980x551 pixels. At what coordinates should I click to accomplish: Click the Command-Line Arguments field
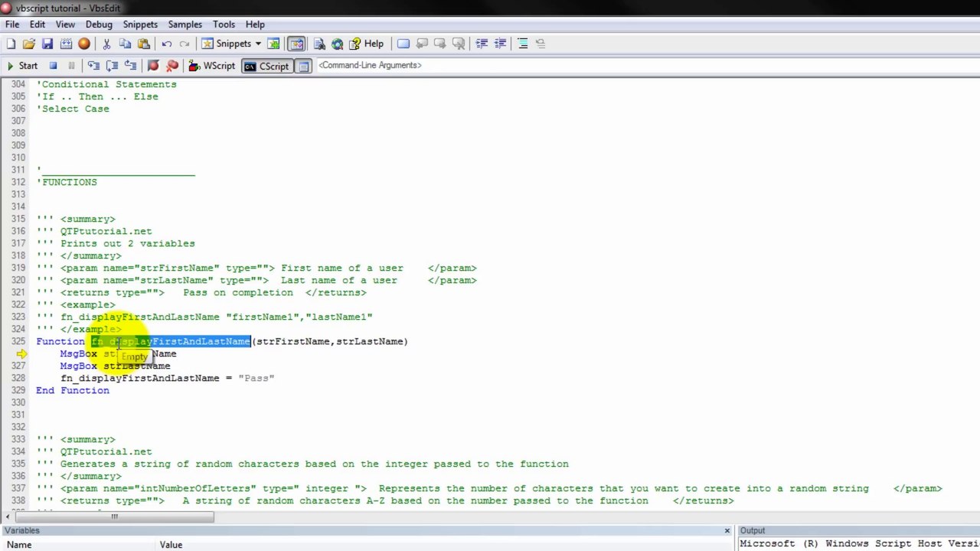point(370,65)
